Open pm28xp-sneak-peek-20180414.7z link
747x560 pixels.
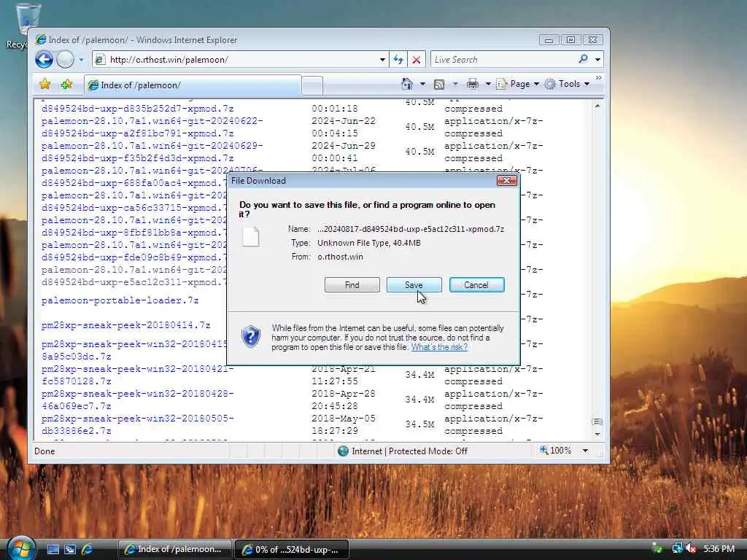(125, 325)
